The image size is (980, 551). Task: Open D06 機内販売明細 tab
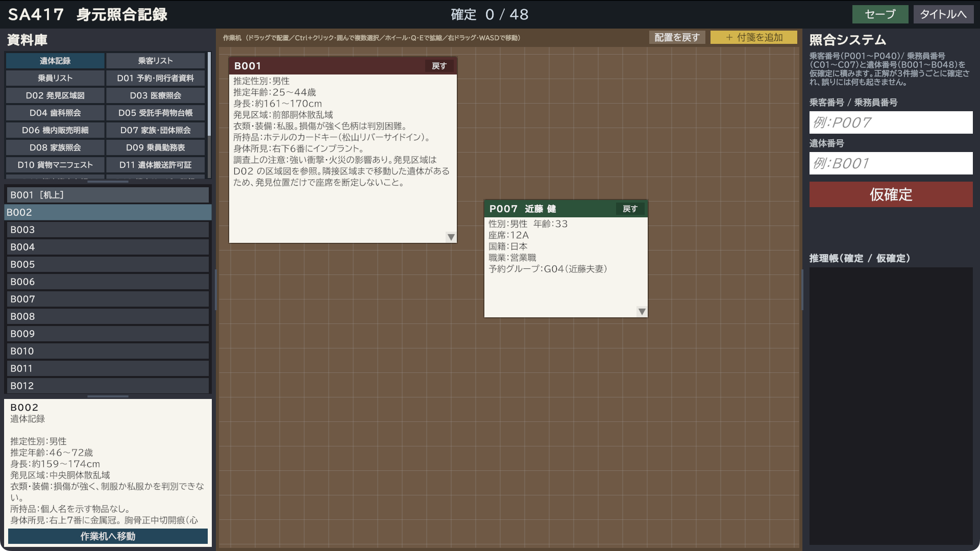click(x=55, y=130)
